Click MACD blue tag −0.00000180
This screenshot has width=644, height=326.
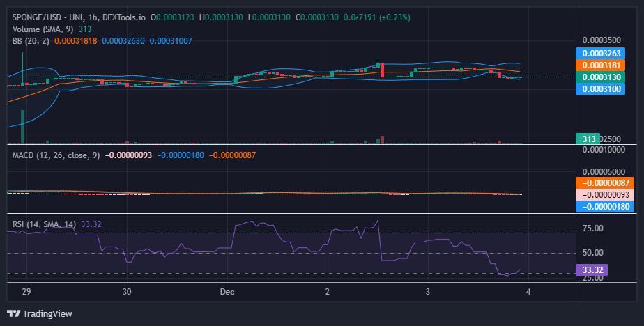(x=605, y=206)
